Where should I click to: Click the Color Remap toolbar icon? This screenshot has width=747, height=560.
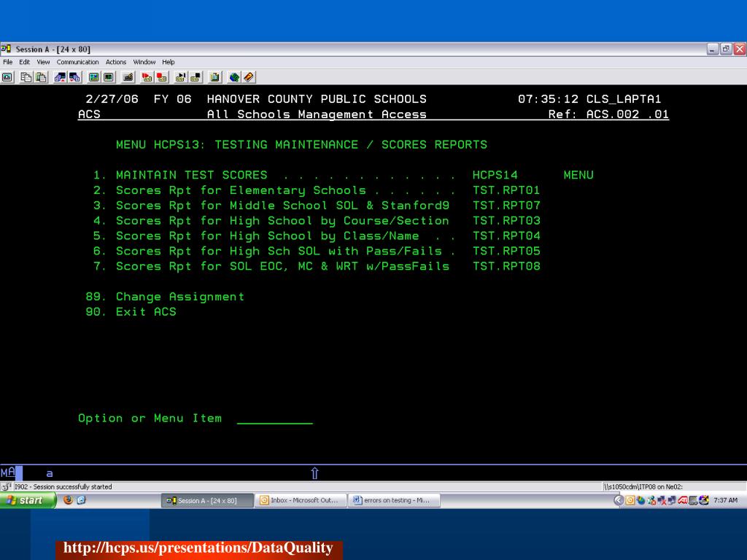[109, 77]
